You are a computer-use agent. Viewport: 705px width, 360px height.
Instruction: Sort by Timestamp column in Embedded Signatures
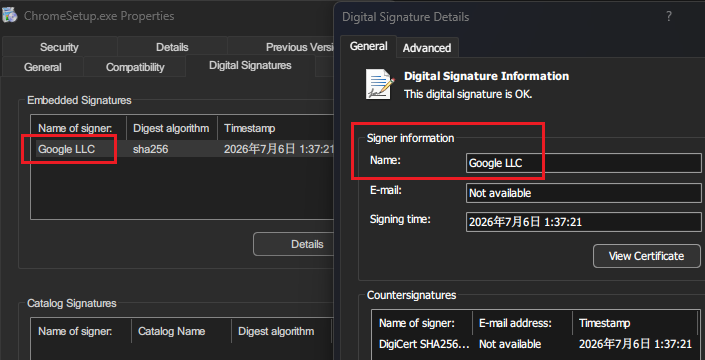pyautogui.click(x=276, y=128)
